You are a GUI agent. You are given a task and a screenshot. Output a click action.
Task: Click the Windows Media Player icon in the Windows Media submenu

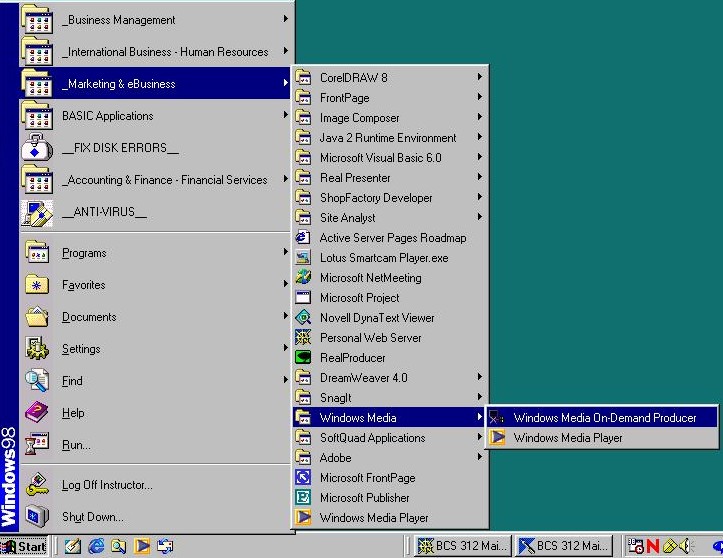[497, 437]
